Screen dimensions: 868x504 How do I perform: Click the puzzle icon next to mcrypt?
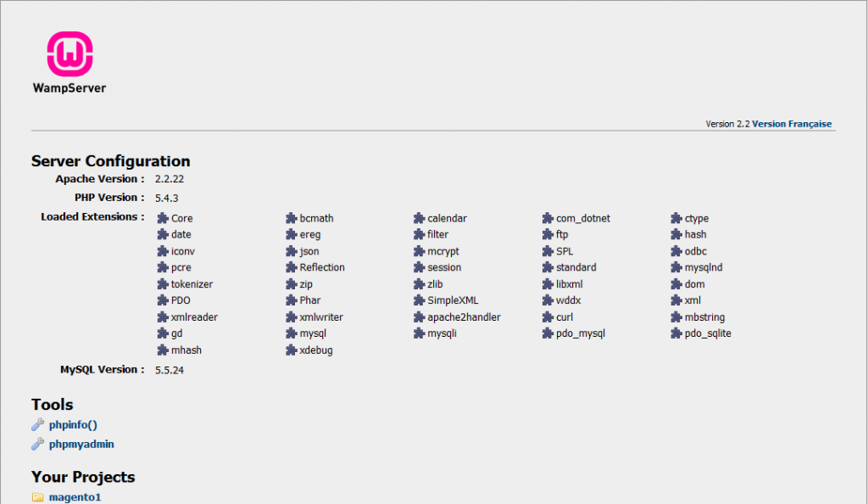pyautogui.click(x=420, y=251)
